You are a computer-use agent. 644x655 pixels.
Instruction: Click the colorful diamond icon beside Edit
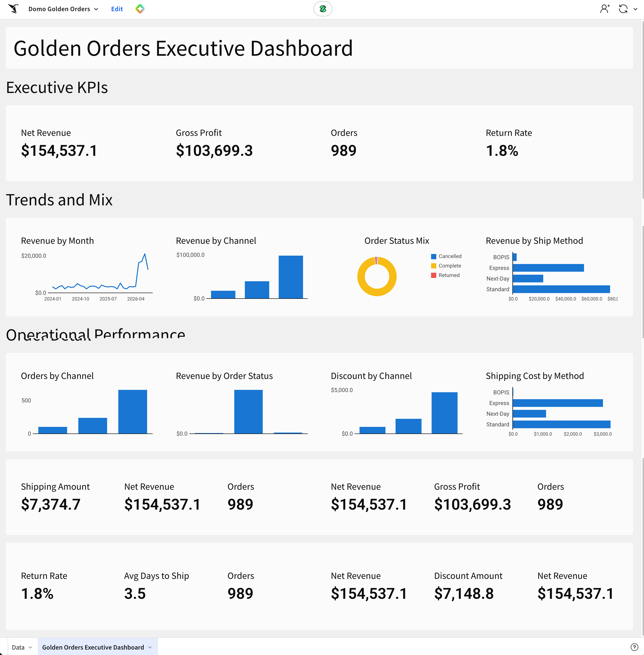point(140,9)
